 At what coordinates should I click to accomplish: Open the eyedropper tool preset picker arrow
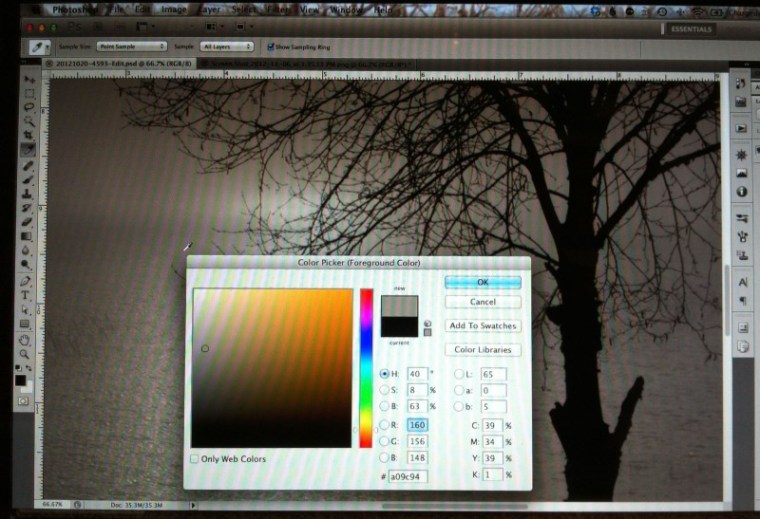[x=48, y=47]
